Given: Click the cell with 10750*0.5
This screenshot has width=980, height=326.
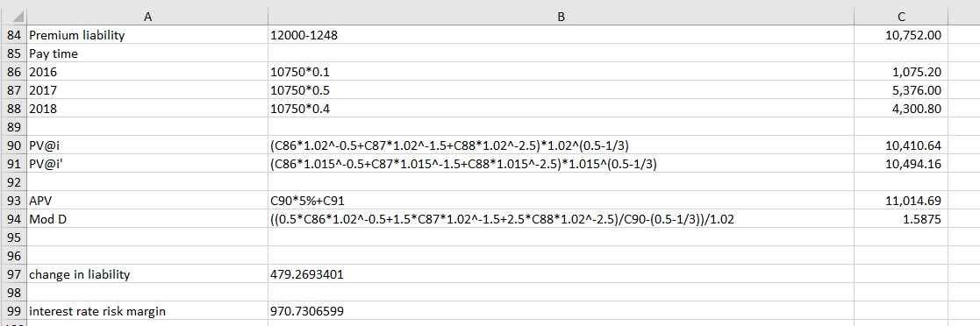Looking at the screenshot, I should (561, 90).
